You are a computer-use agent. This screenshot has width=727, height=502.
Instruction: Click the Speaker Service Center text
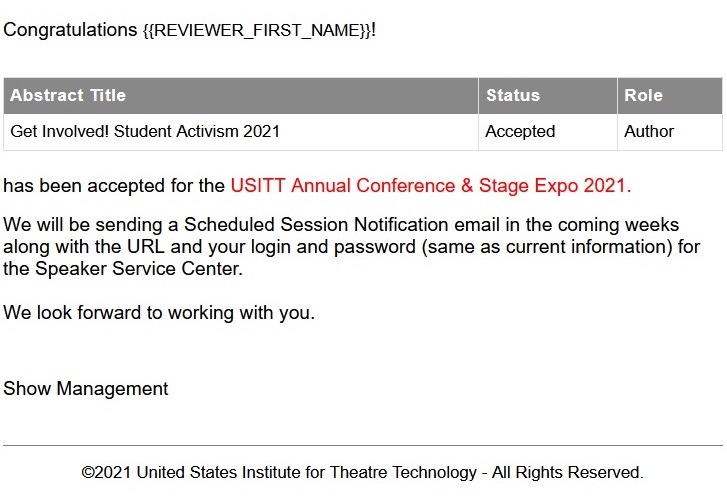[138, 269]
